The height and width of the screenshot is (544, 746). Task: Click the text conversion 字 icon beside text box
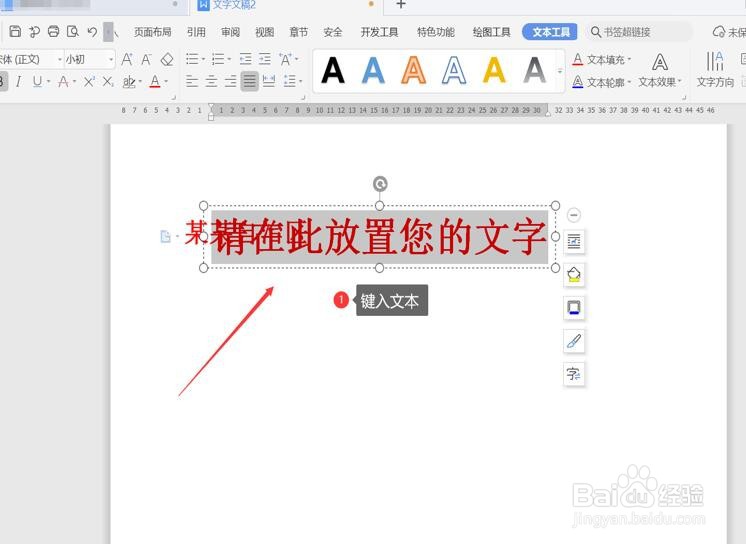coord(574,374)
